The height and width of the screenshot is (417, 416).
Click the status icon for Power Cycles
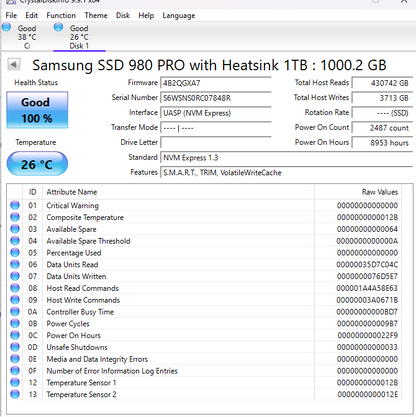pos(15,323)
